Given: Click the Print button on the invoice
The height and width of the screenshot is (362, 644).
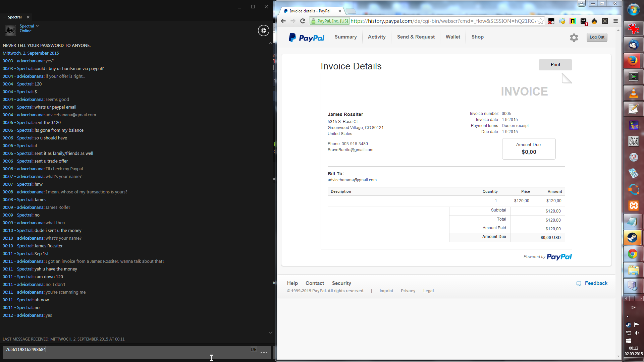Looking at the screenshot, I should (x=555, y=65).
